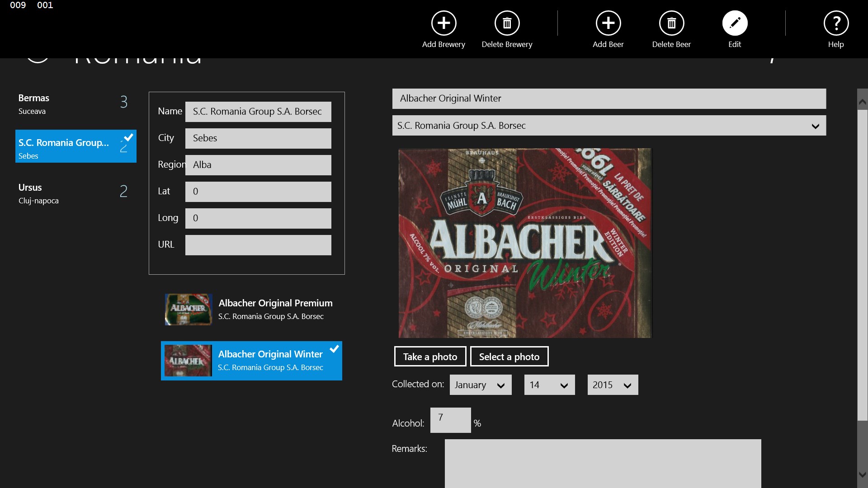This screenshot has height=488, width=868.
Task: Click the Select a photo button
Action: [509, 357]
